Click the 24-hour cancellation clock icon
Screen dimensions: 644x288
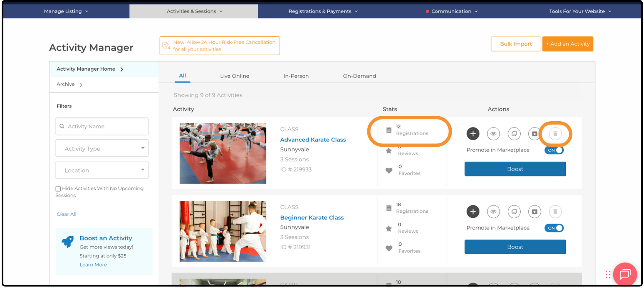point(166,46)
